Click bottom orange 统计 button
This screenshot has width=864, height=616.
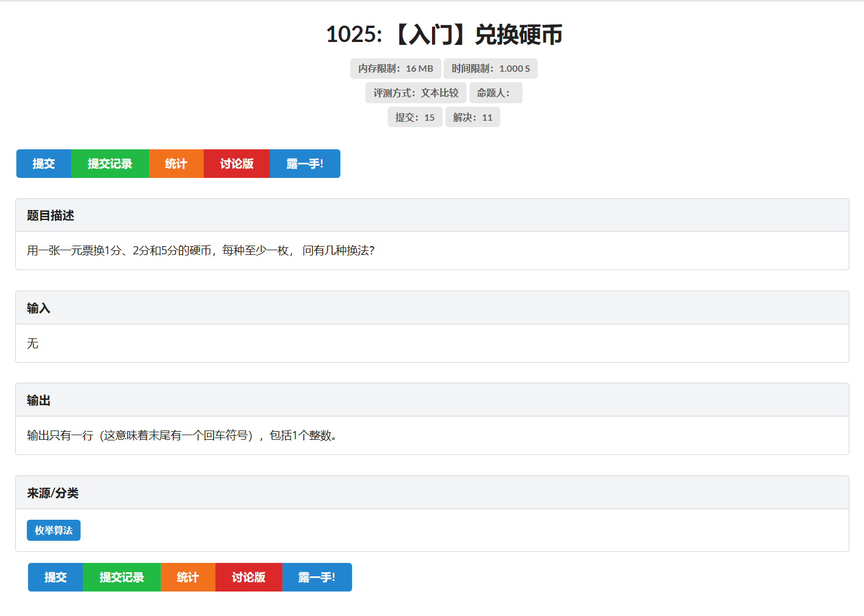tap(188, 577)
